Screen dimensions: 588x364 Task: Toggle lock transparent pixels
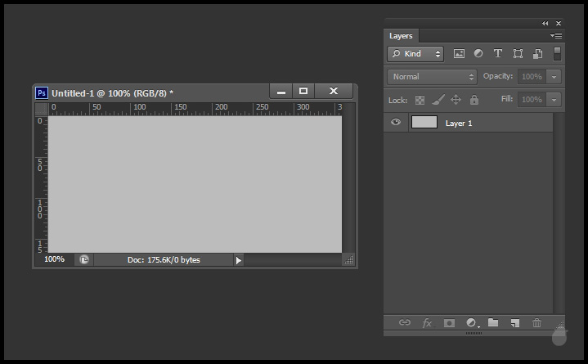[420, 100]
